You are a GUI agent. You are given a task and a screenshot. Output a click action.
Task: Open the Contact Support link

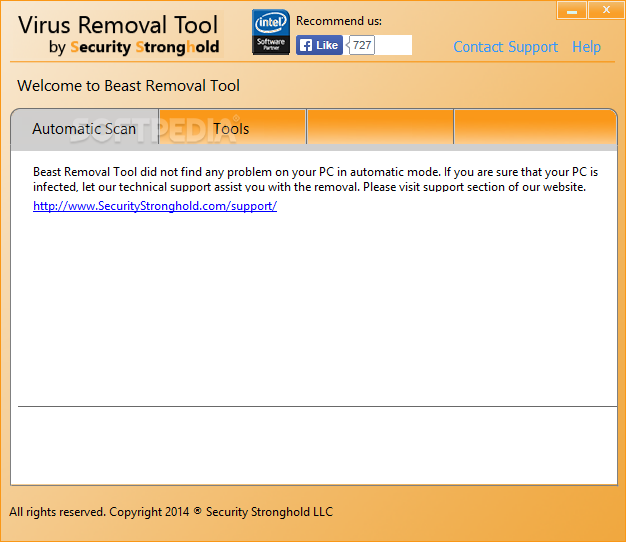coord(505,47)
